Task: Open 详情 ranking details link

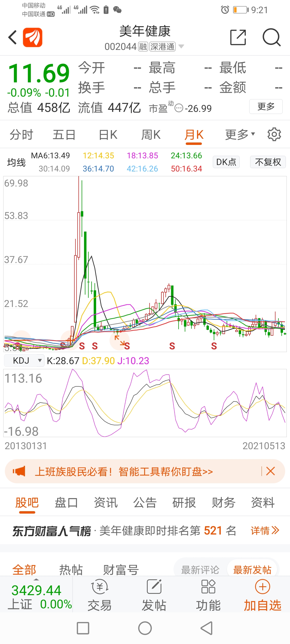Action: 265,530
